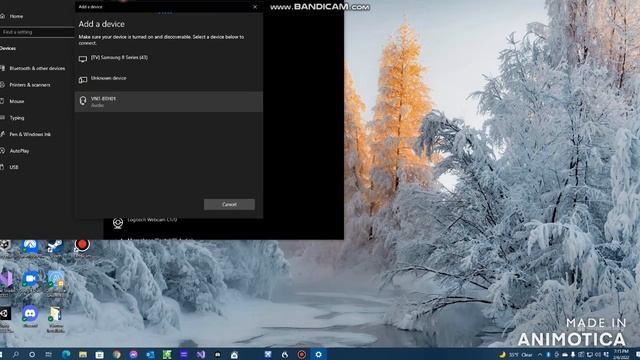Open the taskbar clock and date
The width and height of the screenshot is (640, 360).
click(621, 354)
